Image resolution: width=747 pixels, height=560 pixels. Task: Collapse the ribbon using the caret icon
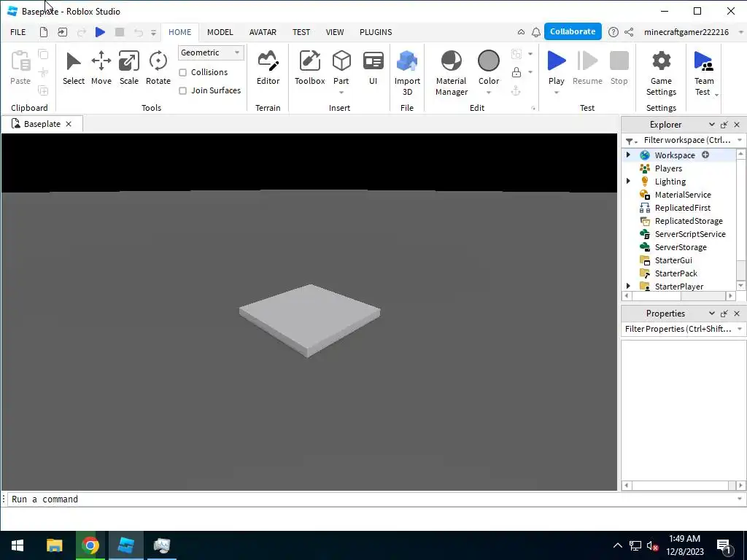(x=521, y=32)
